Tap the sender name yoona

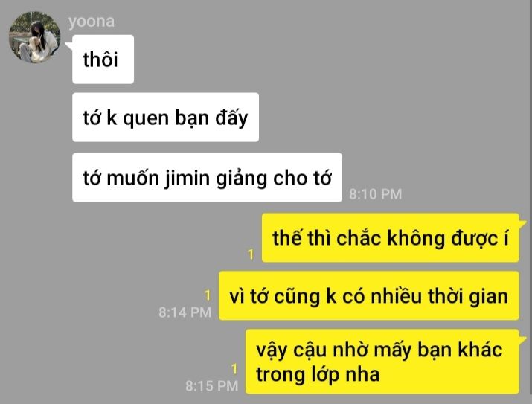pos(92,22)
